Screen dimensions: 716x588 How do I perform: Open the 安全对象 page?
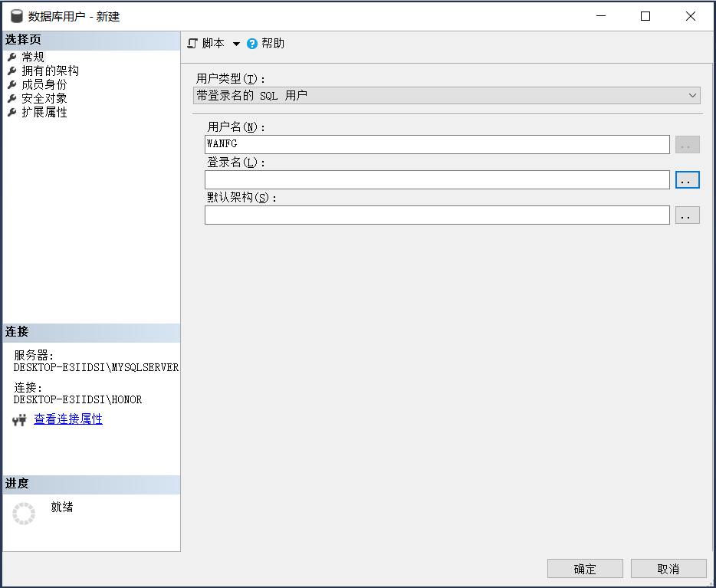44,98
